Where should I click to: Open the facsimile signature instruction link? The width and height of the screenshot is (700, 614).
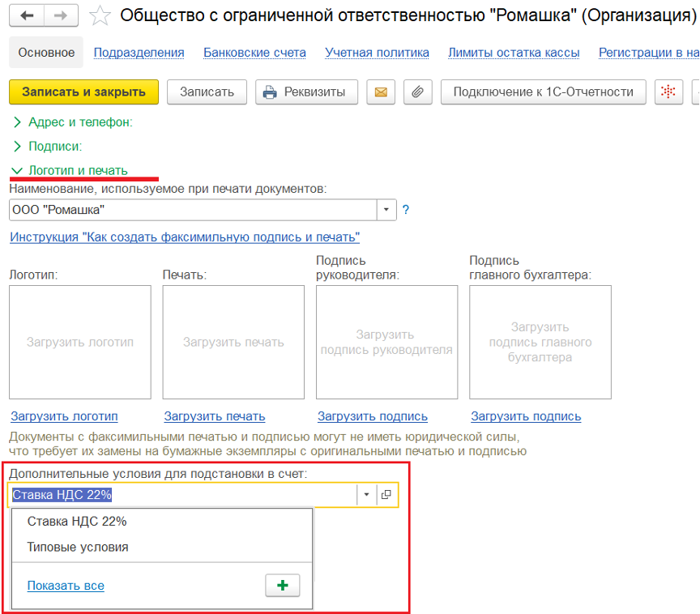tap(185, 237)
